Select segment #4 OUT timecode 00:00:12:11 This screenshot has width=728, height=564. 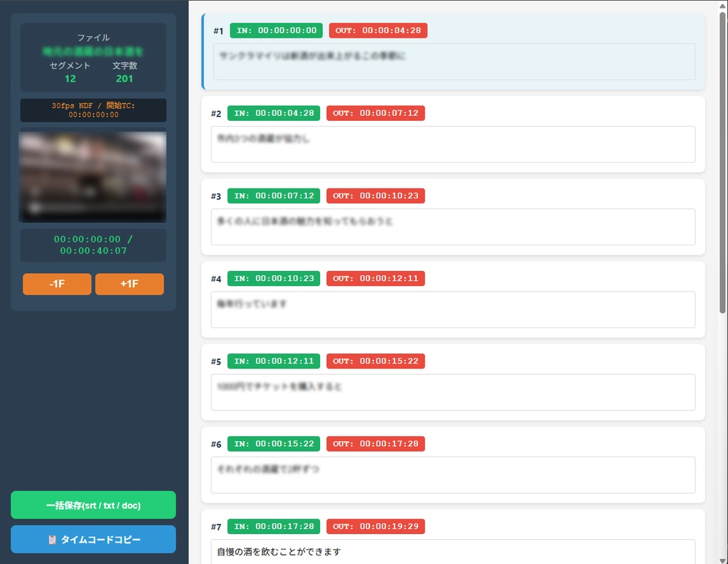(x=375, y=279)
